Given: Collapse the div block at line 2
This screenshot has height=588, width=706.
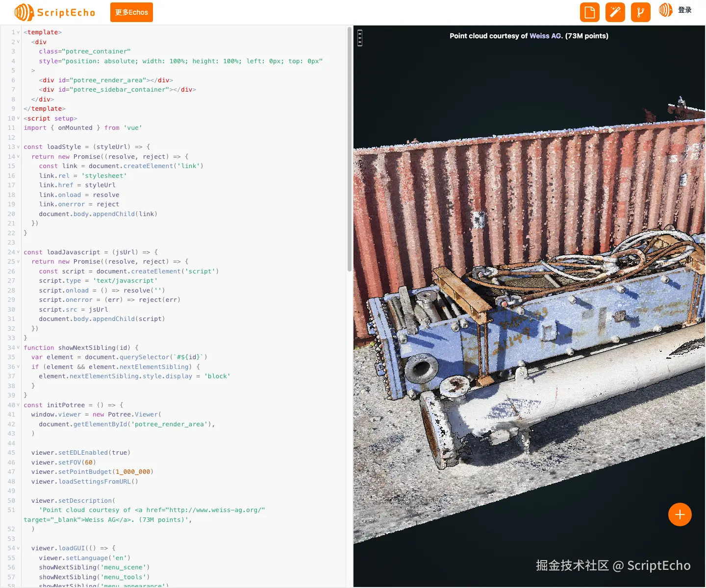Looking at the screenshot, I should point(19,42).
